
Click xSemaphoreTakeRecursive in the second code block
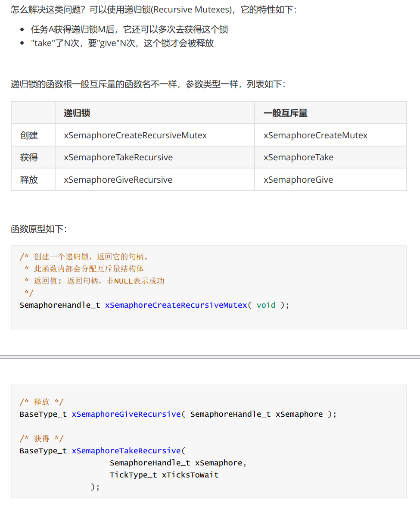click(126, 451)
